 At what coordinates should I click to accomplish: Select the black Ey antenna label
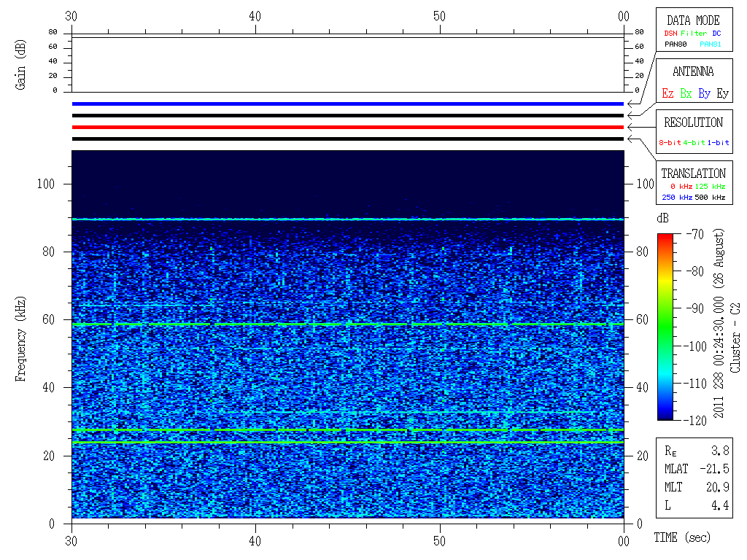(722, 93)
